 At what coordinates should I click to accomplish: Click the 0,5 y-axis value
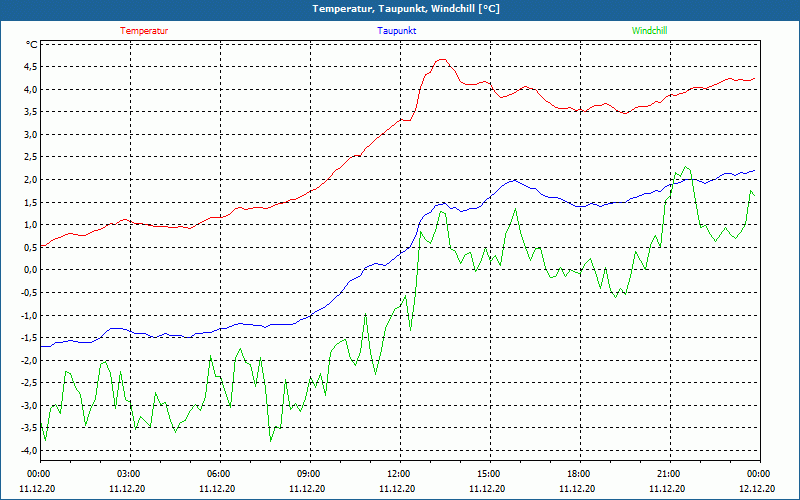[30, 247]
